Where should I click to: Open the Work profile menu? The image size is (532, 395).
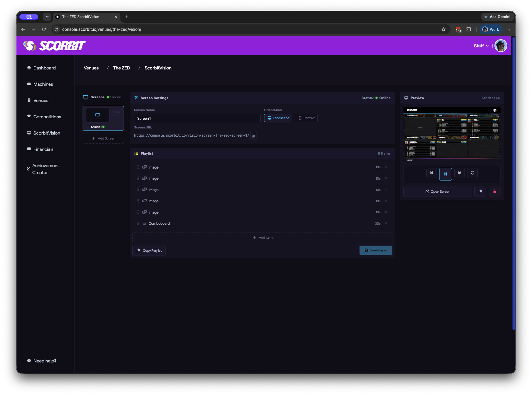(x=491, y=29)
